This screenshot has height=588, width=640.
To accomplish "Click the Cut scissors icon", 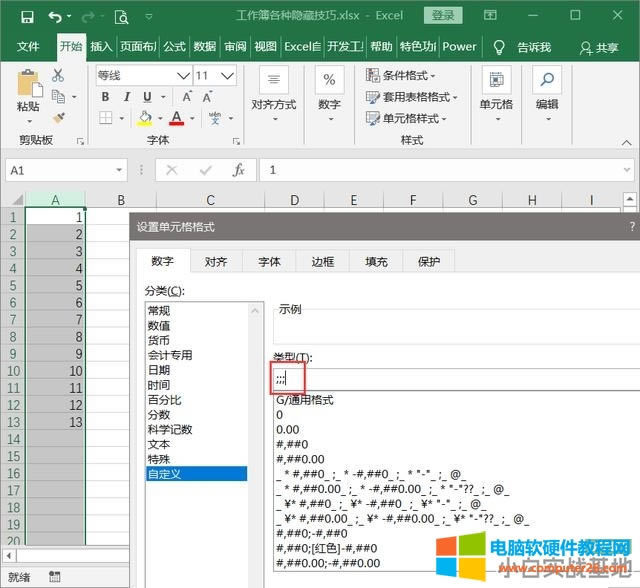I will (x=58, y=76).
